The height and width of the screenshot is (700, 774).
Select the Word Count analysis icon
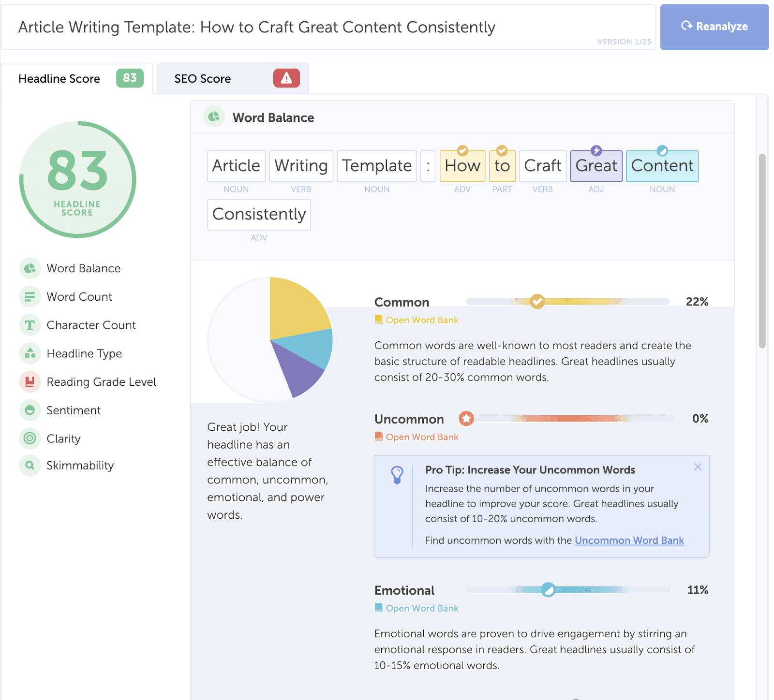(x=30, y=296)
